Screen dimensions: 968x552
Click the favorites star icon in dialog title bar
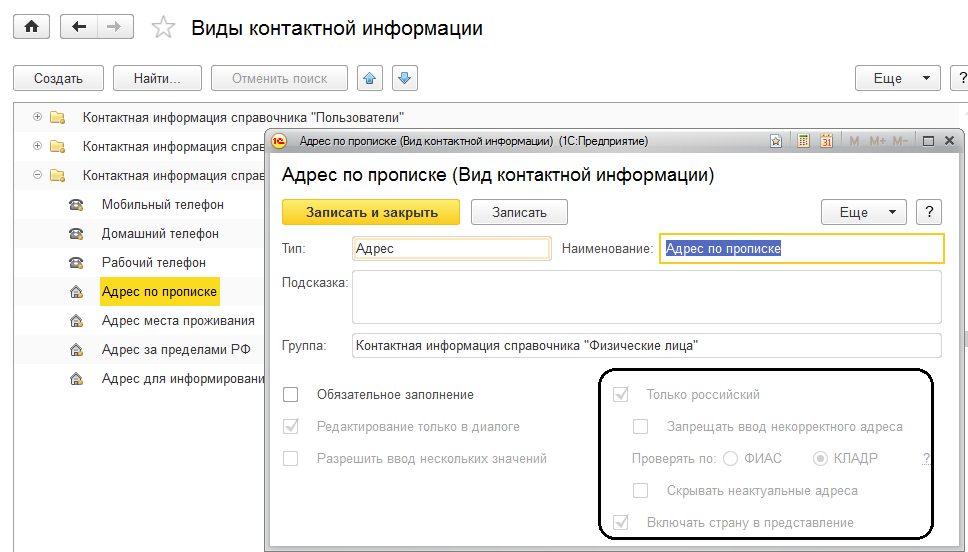(776, 142)
